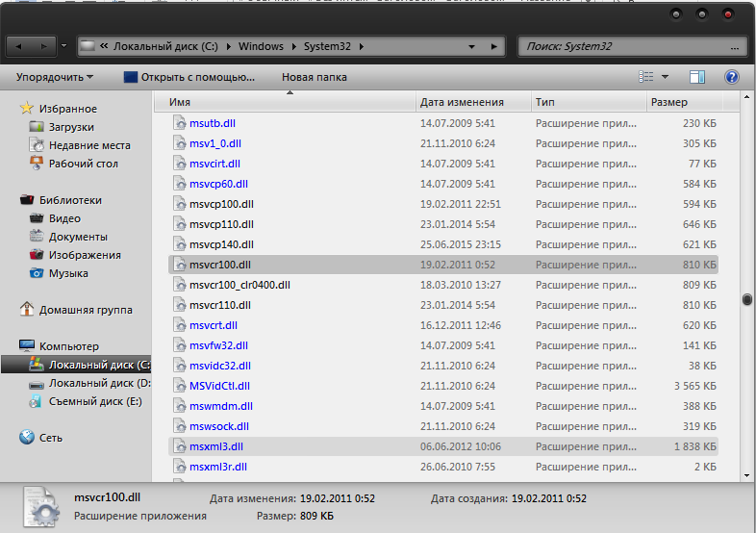Click the msvcr100_clr0400.dll file icon
This screenshot has height=533, width=756.
(179, 285)
